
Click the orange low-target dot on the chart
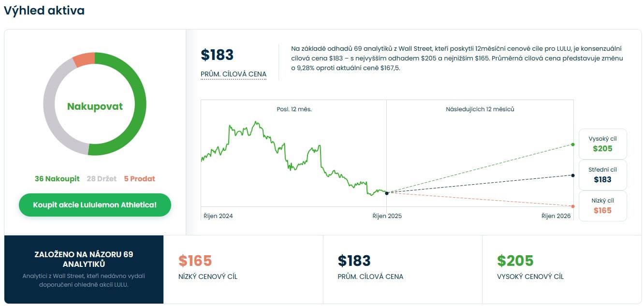pyautogui.click(x=573, y=206)
